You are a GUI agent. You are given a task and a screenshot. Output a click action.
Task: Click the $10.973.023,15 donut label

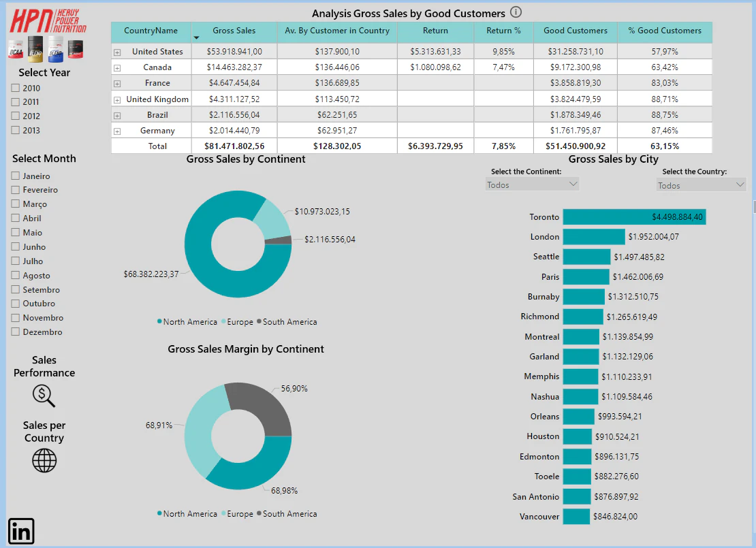pyautogui.click(x=322, y=211)
